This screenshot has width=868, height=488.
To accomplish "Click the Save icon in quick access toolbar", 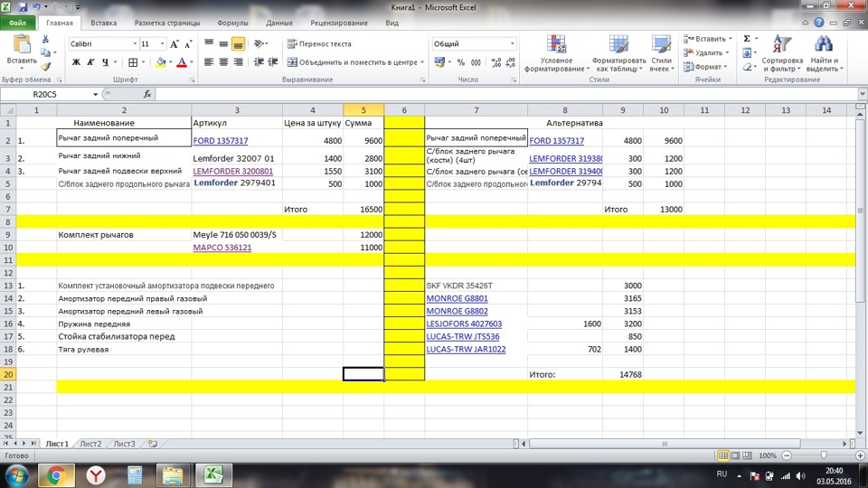I will (x=23, y=7).
